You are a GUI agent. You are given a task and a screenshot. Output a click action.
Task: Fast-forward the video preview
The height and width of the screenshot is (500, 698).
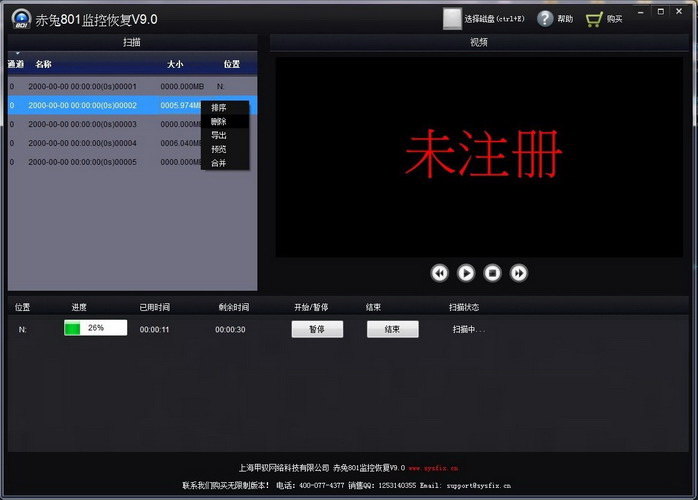(519, 273)
